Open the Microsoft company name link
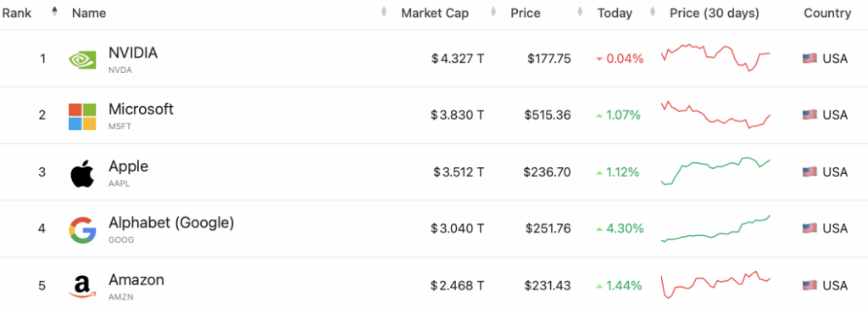The image size is (868, 309). click(141, 109)
